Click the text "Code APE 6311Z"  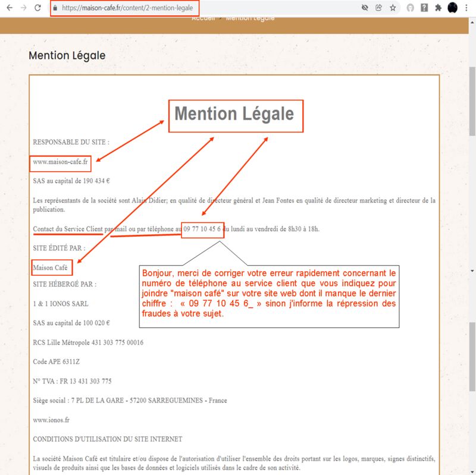(x=56, y=361)
